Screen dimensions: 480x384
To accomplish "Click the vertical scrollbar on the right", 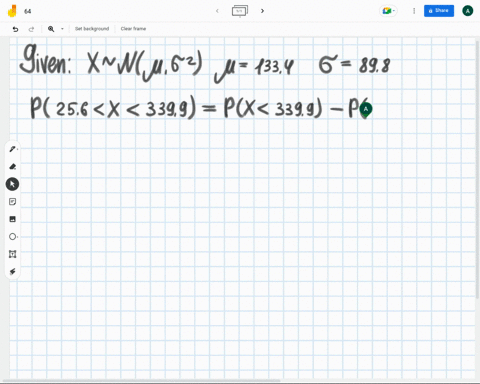I will [x=478, y=170].
